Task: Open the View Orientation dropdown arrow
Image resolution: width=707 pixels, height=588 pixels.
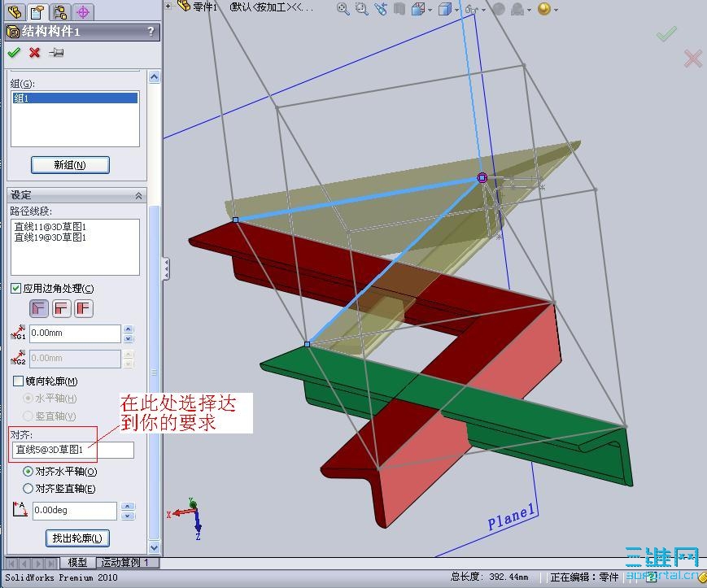Action: tap(430, 10)
